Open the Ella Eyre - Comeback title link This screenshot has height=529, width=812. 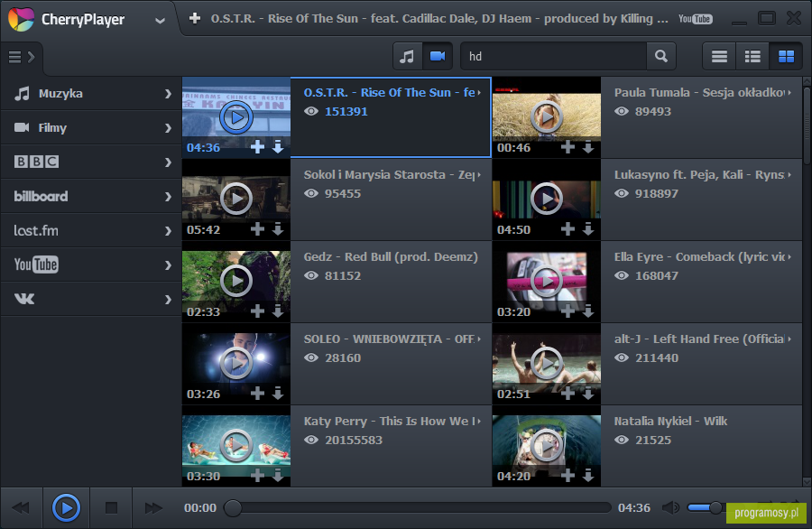point(699,257)
